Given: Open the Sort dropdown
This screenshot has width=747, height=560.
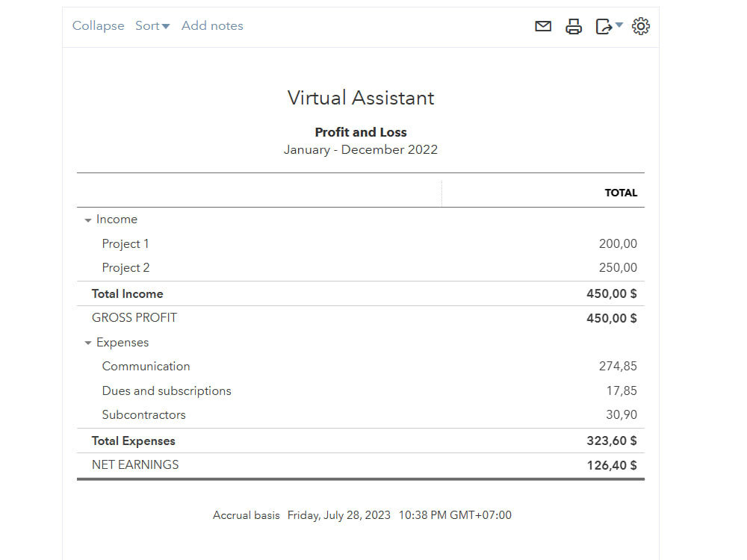Looking at the screenshot, I should pyautogui.click(x=152, y=25).
